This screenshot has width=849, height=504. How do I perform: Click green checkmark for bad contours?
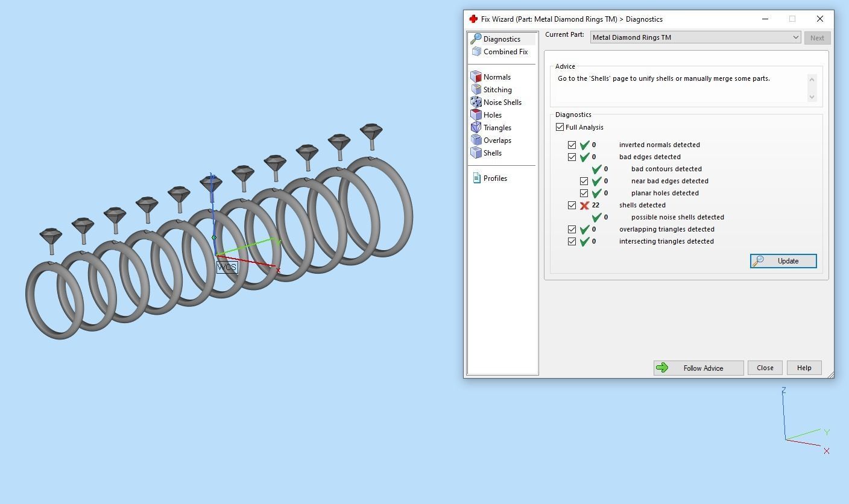596,169
